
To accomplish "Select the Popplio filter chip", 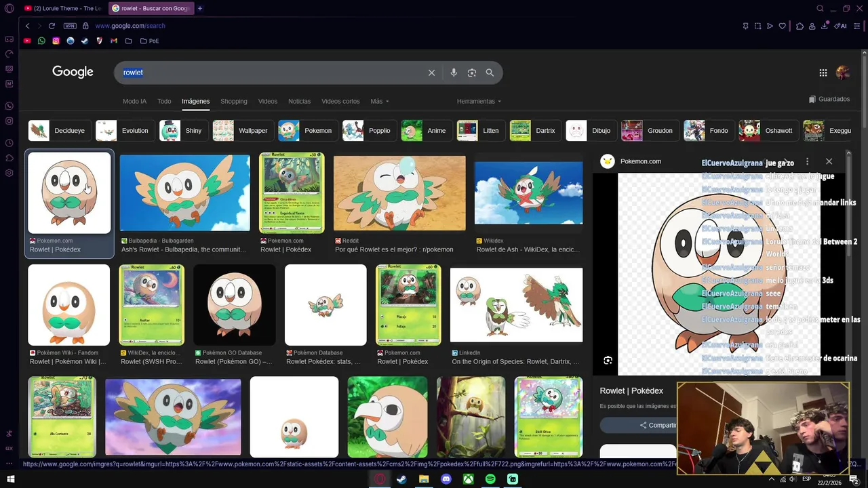I will (x=368, y=130).
